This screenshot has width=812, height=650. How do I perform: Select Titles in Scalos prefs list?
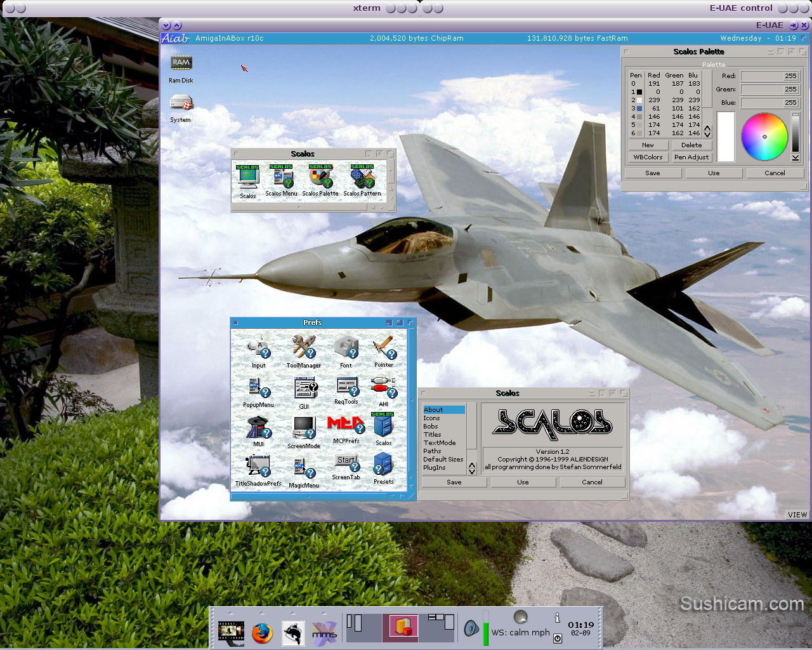(443, 435)
